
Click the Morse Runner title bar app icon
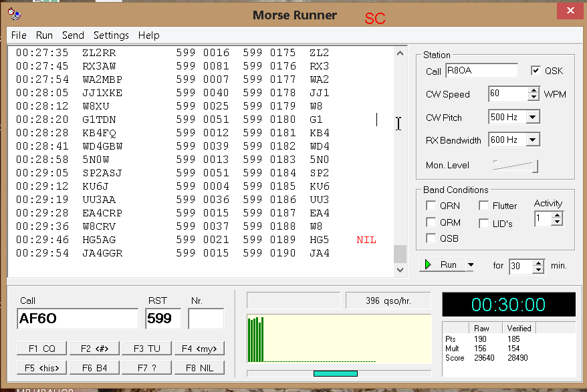(15, 14)
